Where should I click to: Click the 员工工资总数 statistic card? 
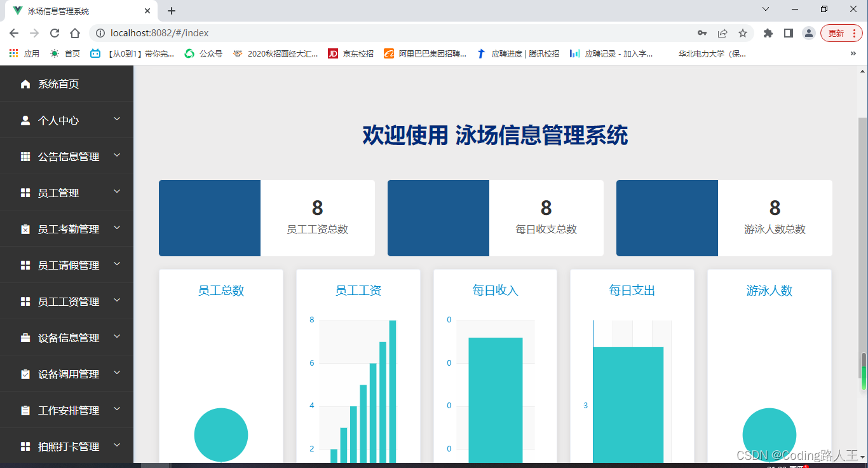[267, 218]
